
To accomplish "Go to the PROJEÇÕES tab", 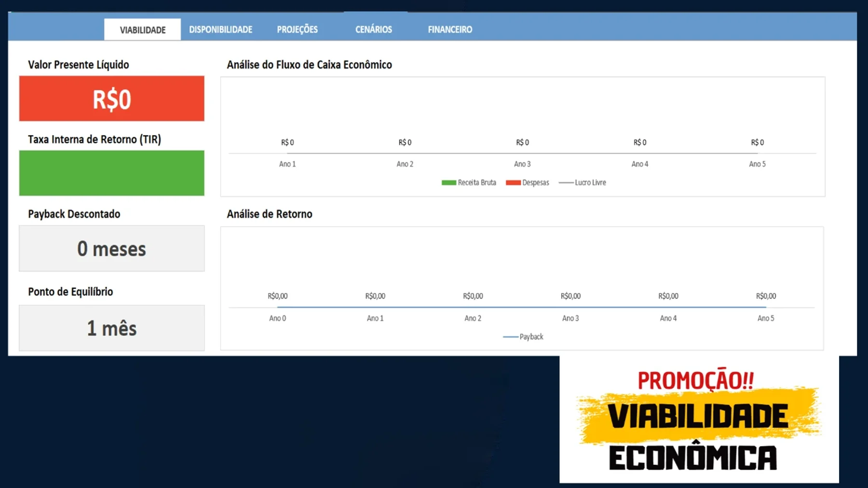I will [x=297, y=29].
